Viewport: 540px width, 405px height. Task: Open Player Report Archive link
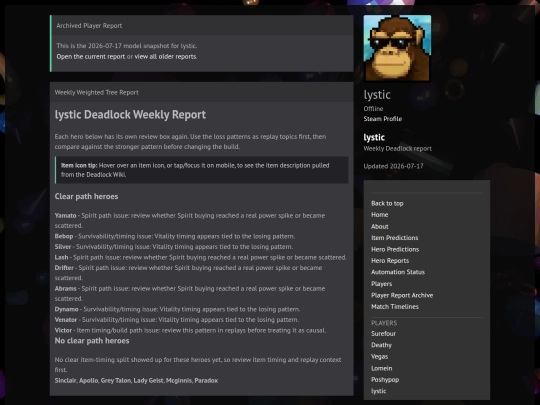tap(402, 295)
